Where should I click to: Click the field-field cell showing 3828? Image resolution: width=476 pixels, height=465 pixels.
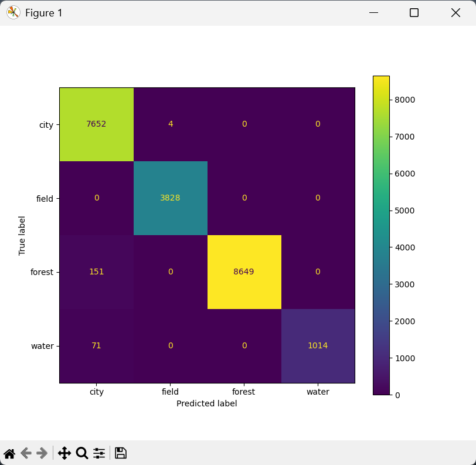click(x=171, y=198)
